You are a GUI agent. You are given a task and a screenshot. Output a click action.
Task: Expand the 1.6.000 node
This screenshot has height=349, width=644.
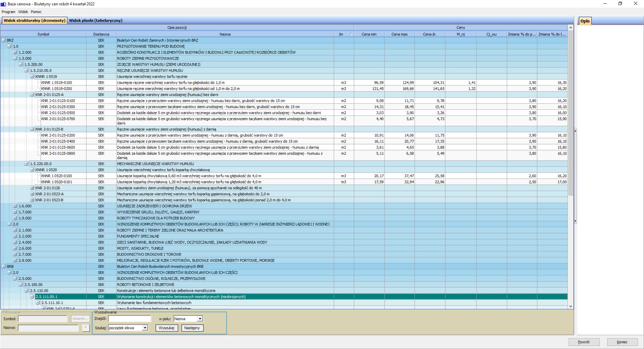15,206
